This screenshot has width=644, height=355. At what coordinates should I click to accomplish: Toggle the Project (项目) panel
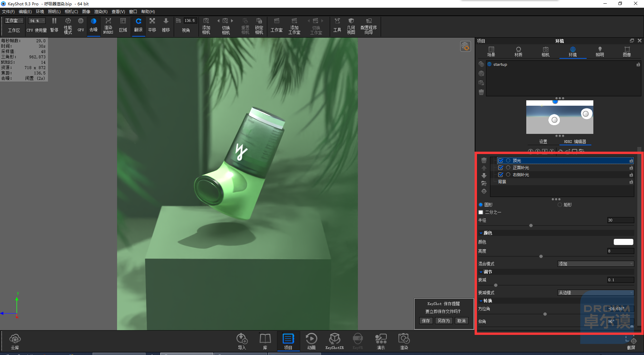288,342
